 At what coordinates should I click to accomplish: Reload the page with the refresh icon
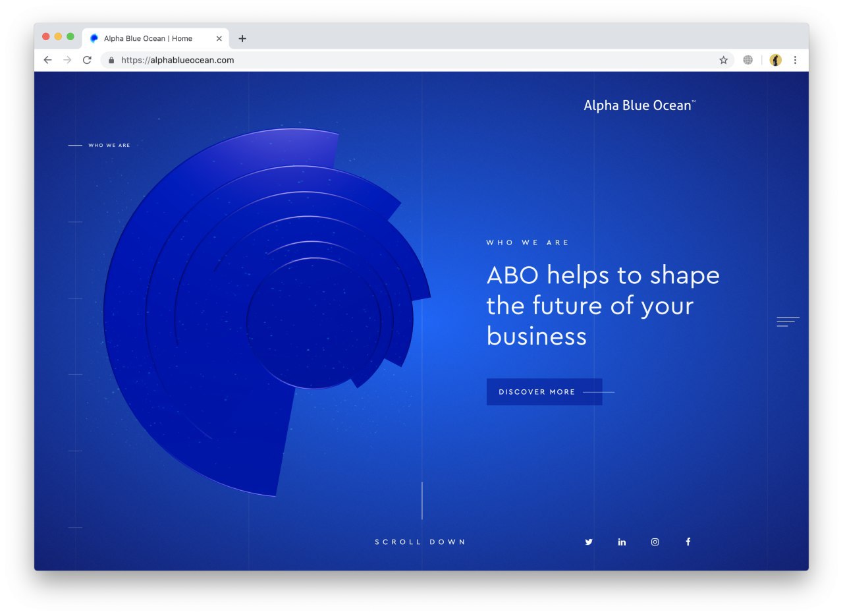87,60
